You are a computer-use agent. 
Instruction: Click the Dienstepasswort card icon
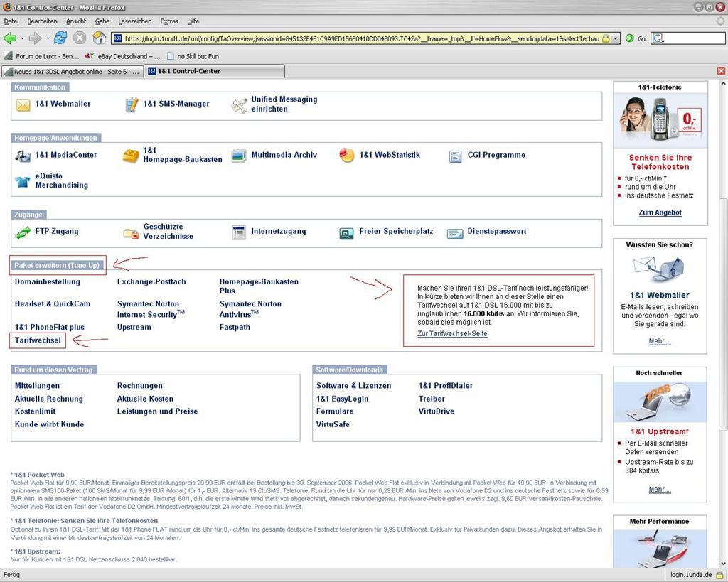tap(455, 234)
